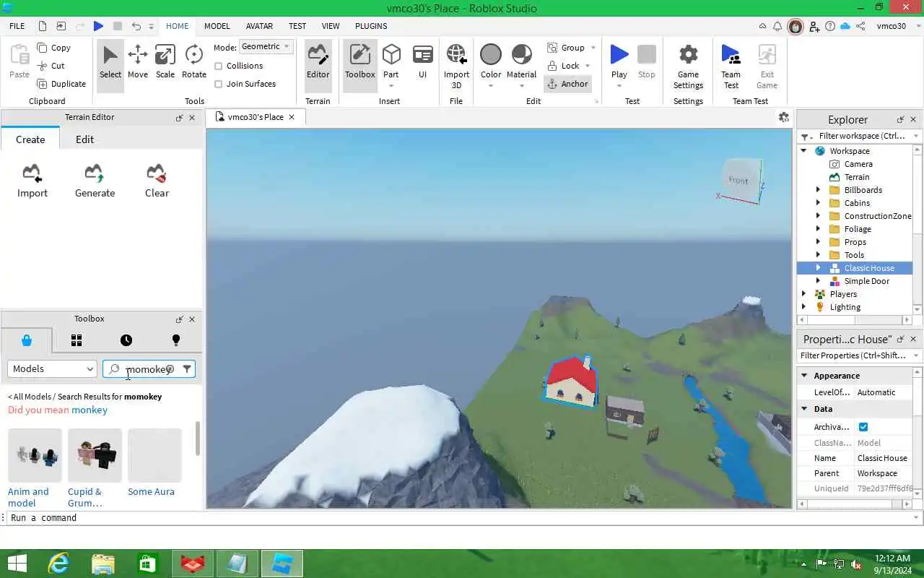Enable the Join Surfaces checkbox
The width and height of the screenshot is (924, 578).
(x=219, y=84)
